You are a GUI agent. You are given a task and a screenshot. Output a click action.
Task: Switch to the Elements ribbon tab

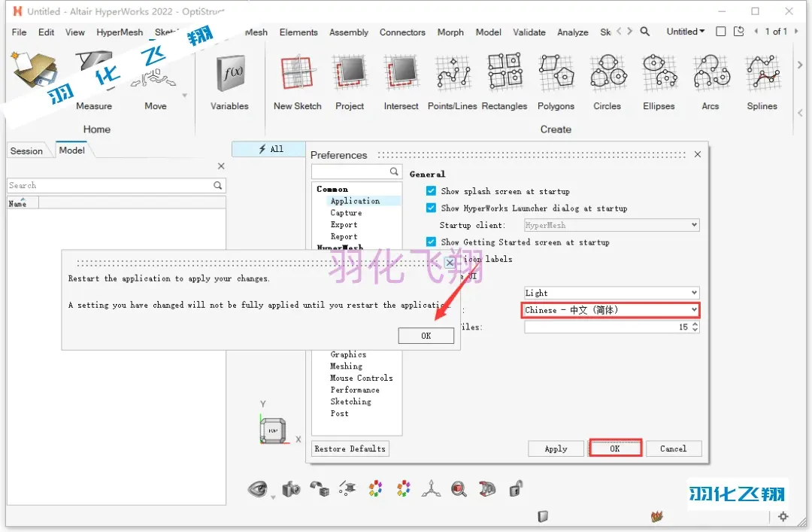[298, 32]
